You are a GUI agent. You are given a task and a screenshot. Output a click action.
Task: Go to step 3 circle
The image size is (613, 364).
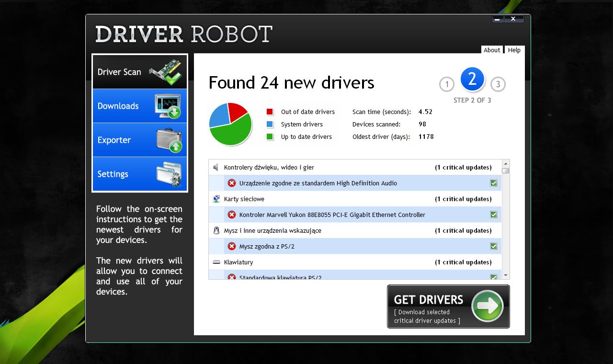pos(498,85)
